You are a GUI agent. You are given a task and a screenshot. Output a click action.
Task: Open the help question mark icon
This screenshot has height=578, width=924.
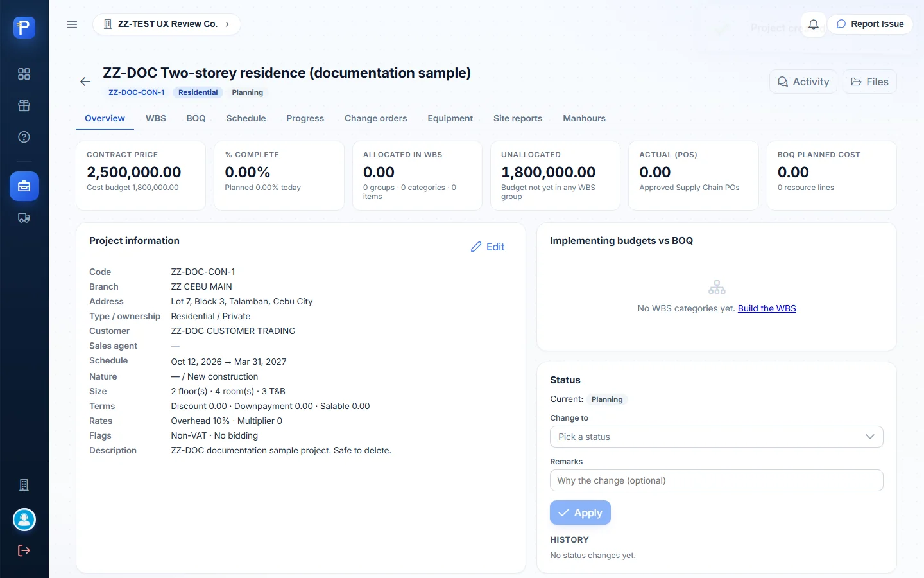[24, 137]
